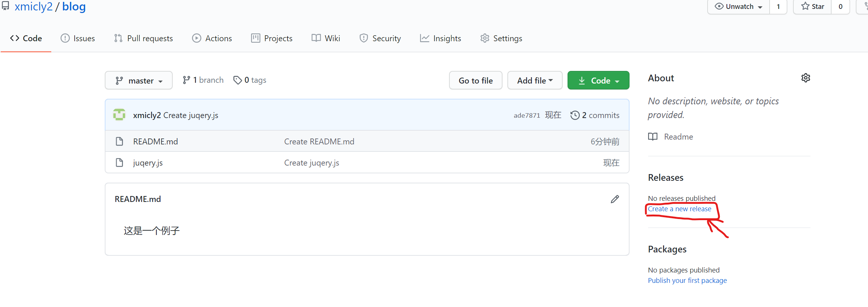Viewport: 868px width, 307px height.
Task: Click Publish your first package
Action: click(687, 280)
